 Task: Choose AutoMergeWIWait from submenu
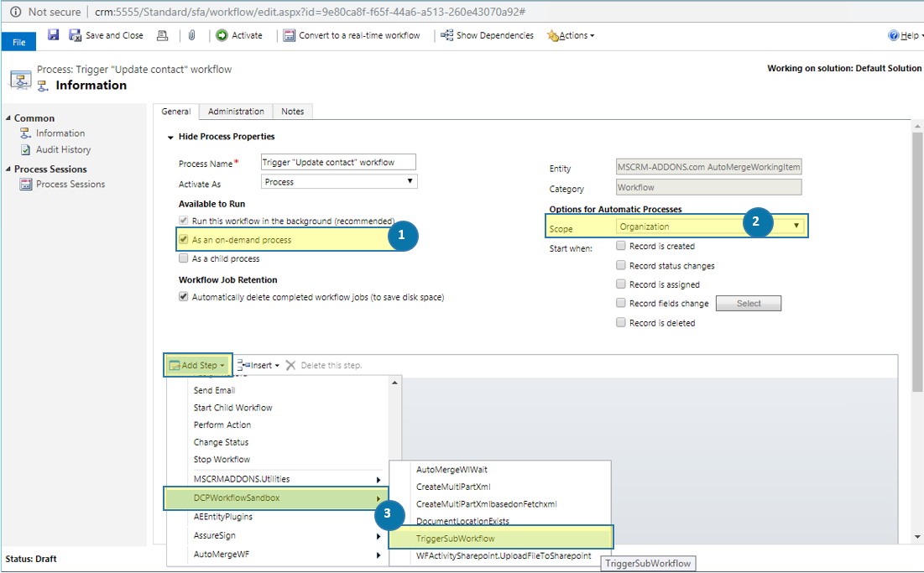[452, 469]
